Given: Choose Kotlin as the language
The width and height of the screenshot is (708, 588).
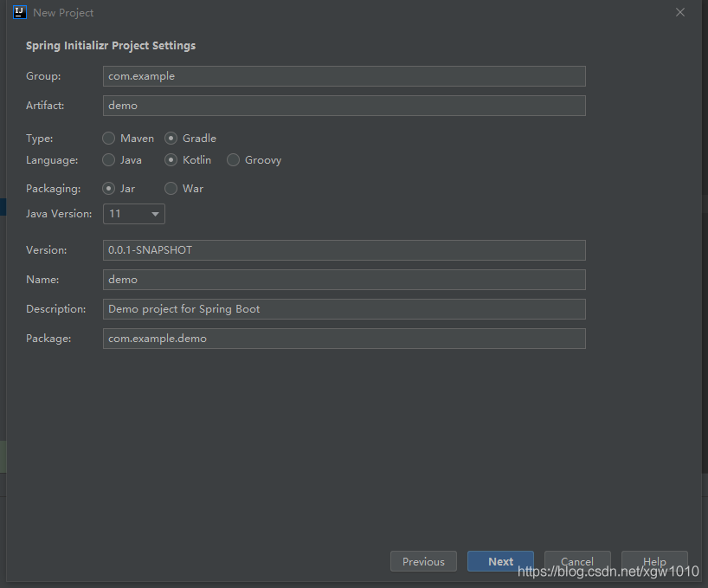Looking at the screenshot, I should (171, 160).
